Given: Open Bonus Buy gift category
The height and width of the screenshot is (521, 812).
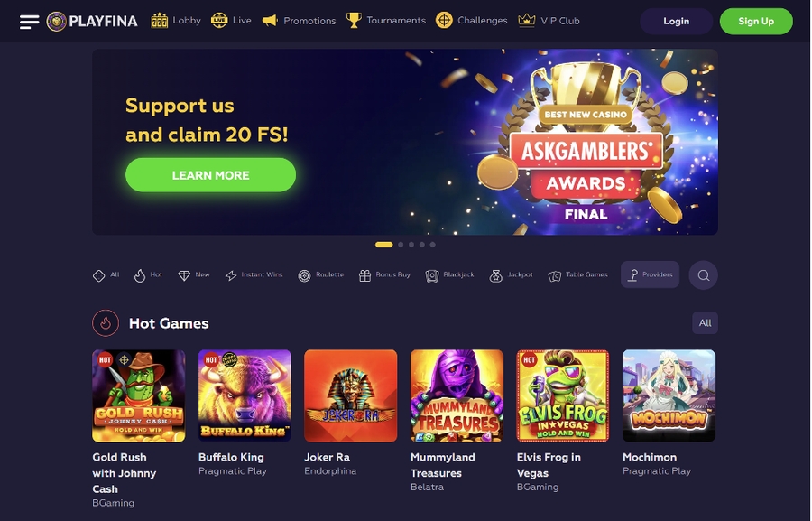Looking at the screenshot, I should click(x=384, y=275).
